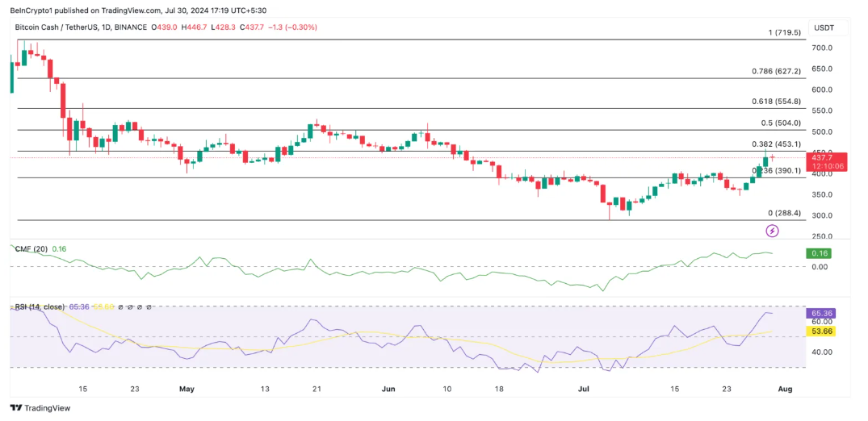Click the 300.0 price axis label
The width and height of the screenshot is (868, 421).
coord(822,216)
